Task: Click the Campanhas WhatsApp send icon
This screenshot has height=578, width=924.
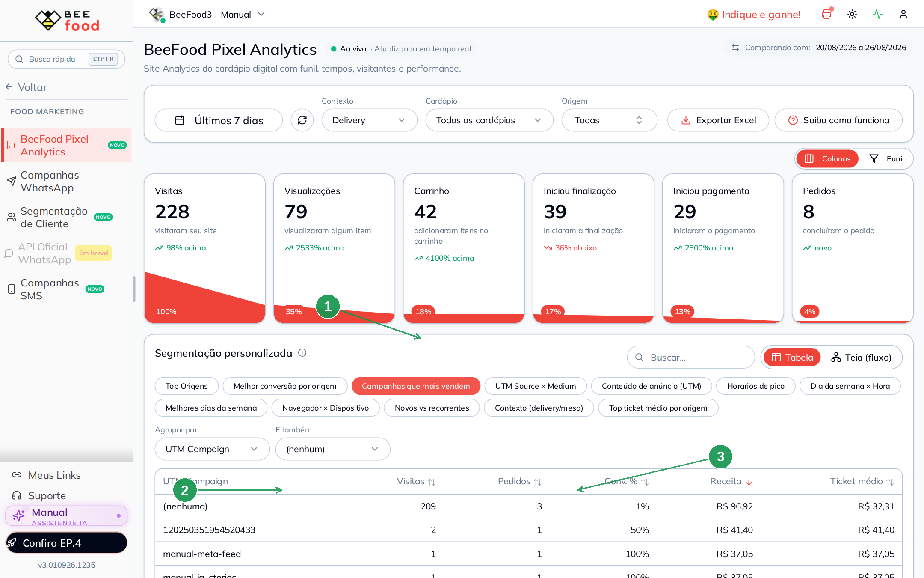Action: click(x=12, y=182)
